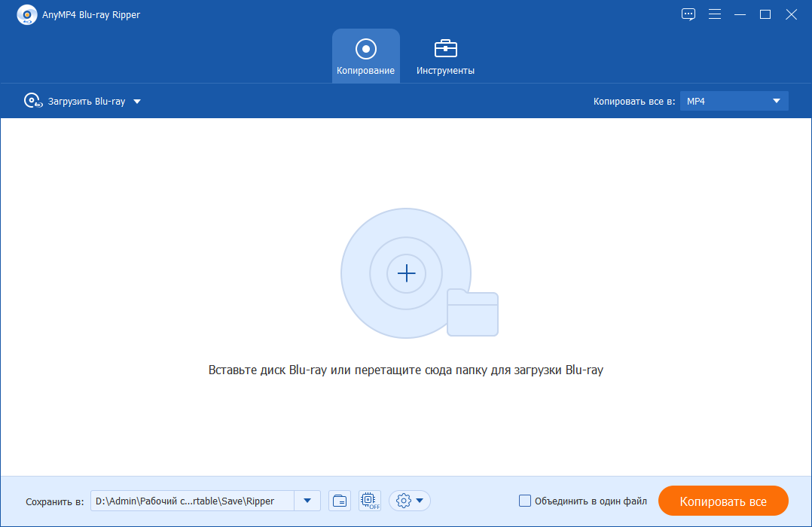Click the AnyMP4 Blu-ray Ripper logo icon
This screenshot has width=812, height=527.
[26, 14]
